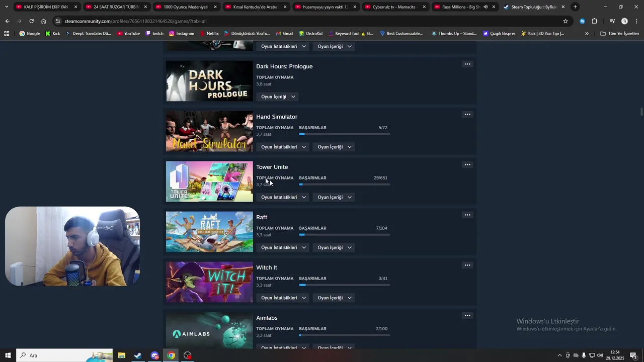The width and height of the screenshot is (644, 362).
Task: Open Tüm Yer İşaretleri bookmarks folder
Action: 620,34
